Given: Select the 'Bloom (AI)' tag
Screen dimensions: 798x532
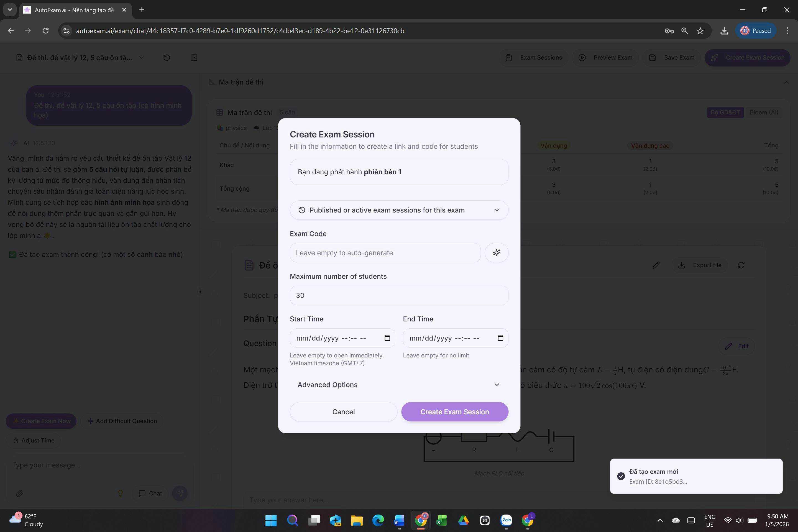Looking at the screenshot, I should [764, 112].
